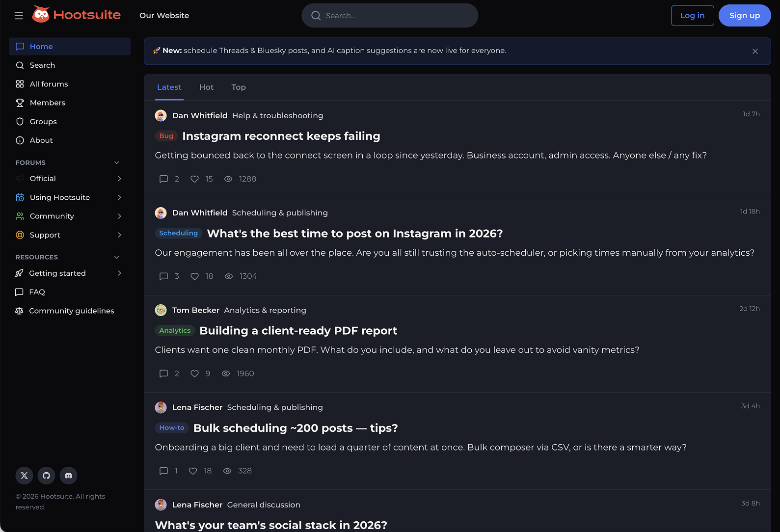
Task: Open the Bulk scheduling ~200 posts thread
Action: click(296, 428)
